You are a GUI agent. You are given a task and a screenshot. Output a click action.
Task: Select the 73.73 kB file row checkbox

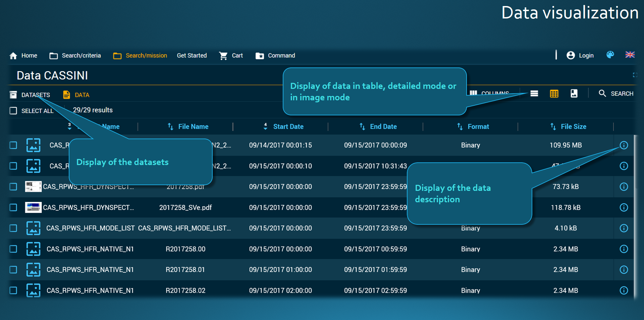pos(13,187)
